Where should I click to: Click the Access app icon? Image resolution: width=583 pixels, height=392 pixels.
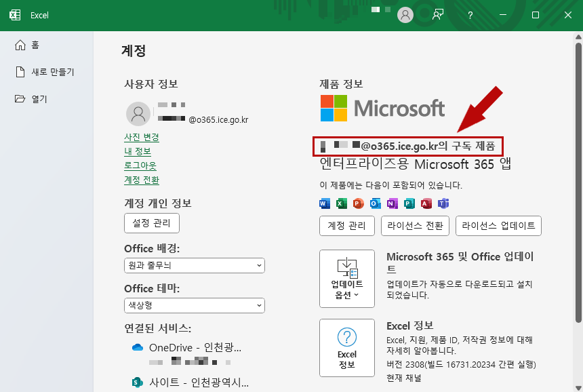[x=426, y=203]
